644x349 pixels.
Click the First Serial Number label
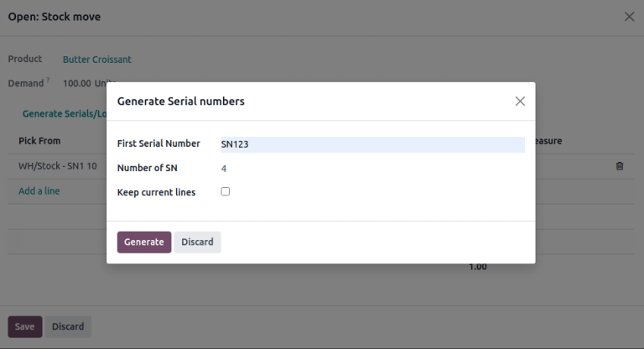[x=158, y=143]
